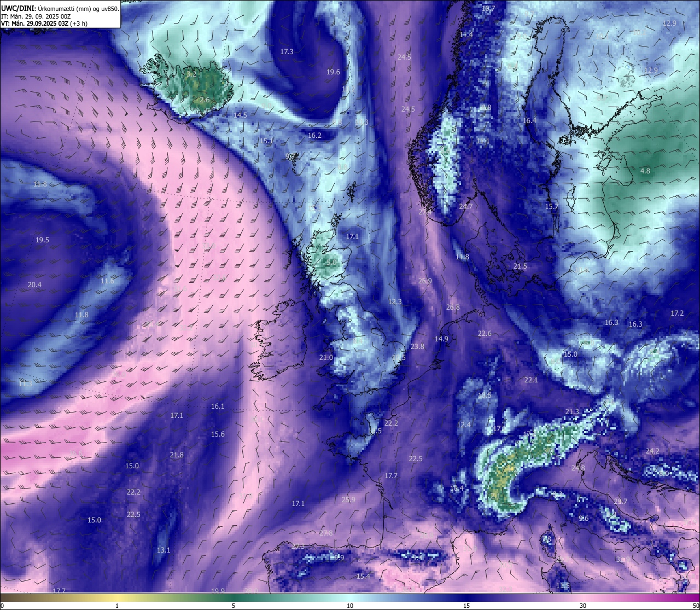Click map value 15.7

(x=552, y=206)
